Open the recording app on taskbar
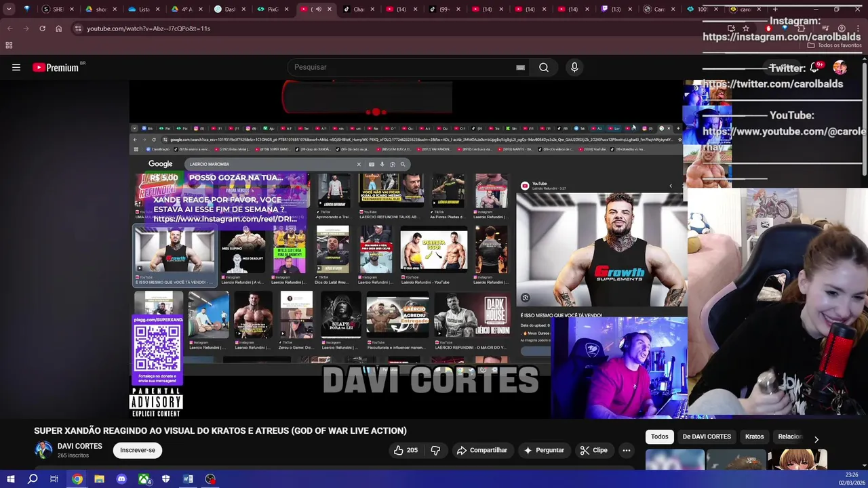The width and height of the screenshot is (868, 488). 210,479
